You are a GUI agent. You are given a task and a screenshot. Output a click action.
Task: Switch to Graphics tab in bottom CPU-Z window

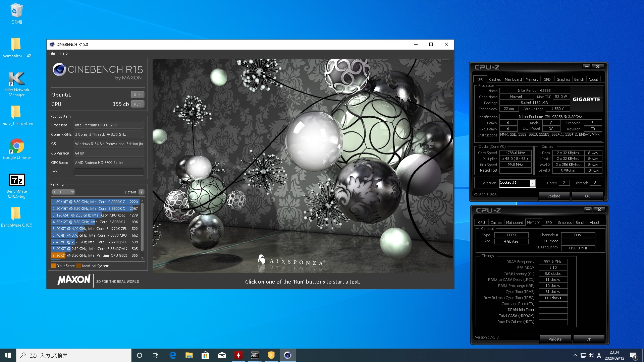pyautogui.click(x=565, y=223)
